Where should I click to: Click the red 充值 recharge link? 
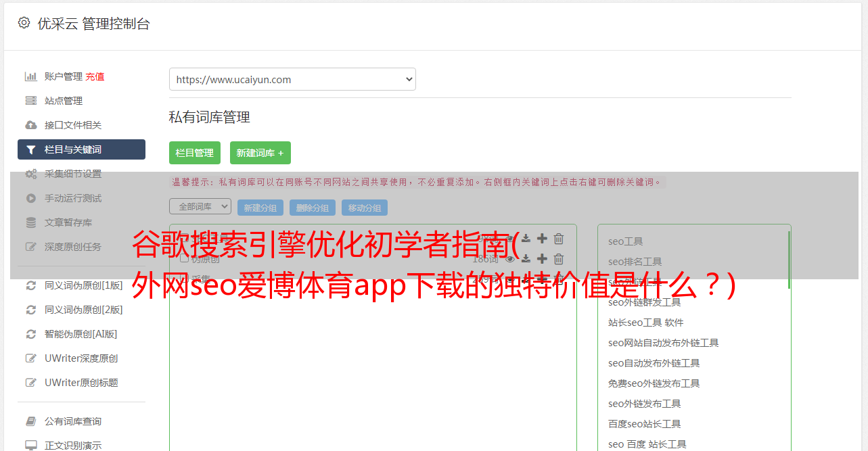click(95, 76)
